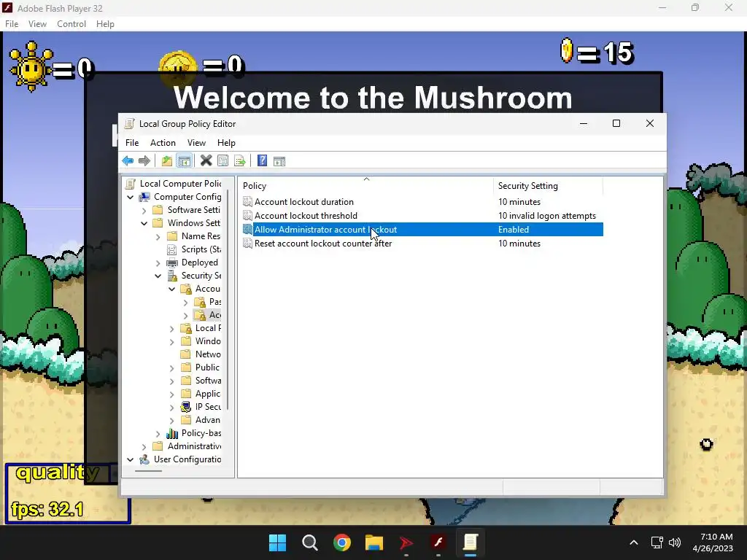The height and width of the screenshot is (560, 747).
Task: Click the volume speaker tray icon
Action: [675, 542]
